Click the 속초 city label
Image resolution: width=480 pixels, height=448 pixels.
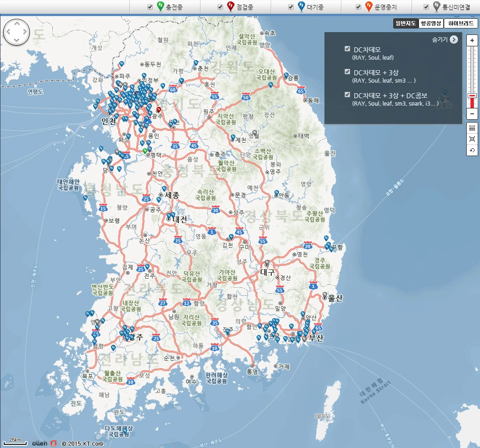point(270,33)
